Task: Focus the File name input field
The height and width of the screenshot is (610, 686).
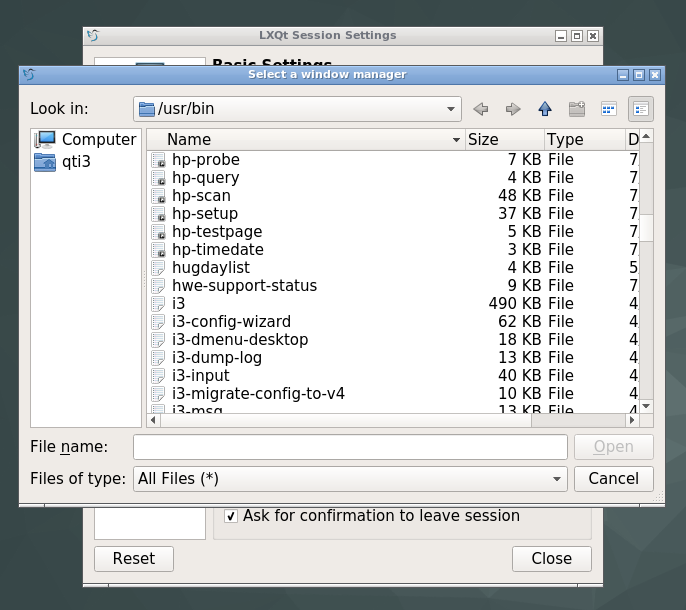Action: pyautogui.click(x=350, y=447)
